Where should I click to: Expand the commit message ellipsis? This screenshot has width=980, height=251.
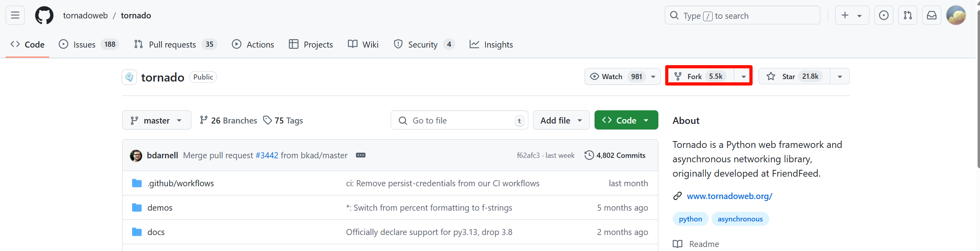(x=361, y=155)
